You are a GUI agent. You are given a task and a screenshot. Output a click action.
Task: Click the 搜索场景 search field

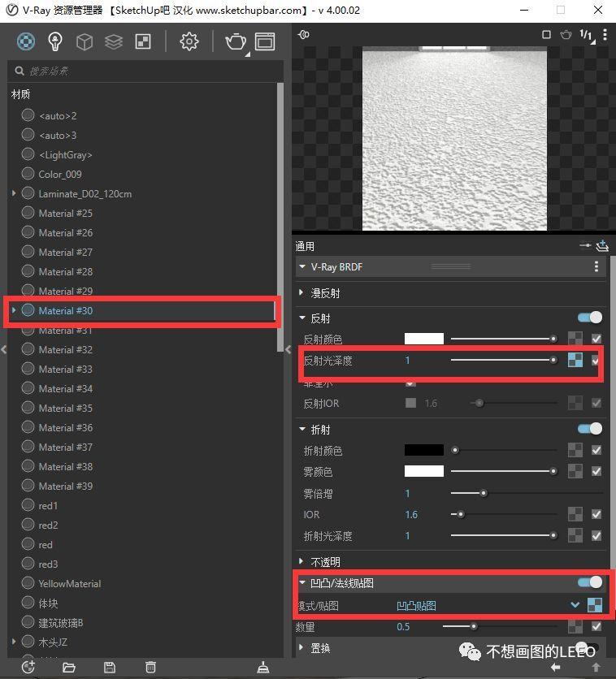click(x=145, y=71)
